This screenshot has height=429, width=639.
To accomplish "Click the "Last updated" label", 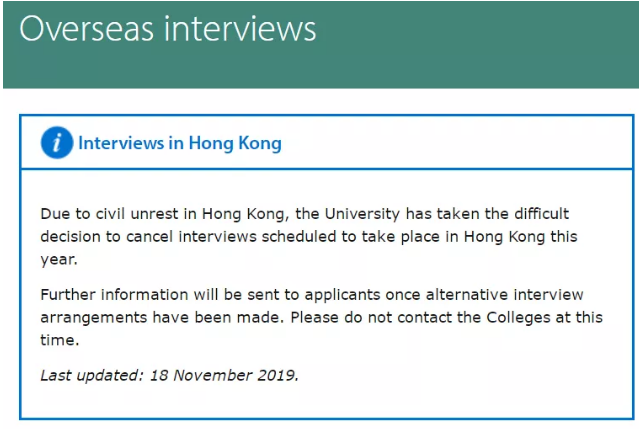I will pos(92,375).
